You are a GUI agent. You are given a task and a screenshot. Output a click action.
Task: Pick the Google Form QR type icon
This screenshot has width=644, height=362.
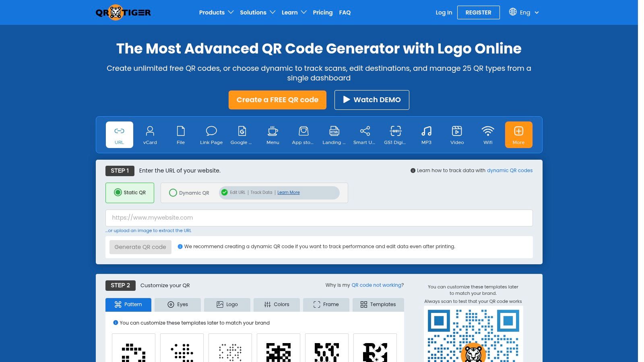point(242,134)
